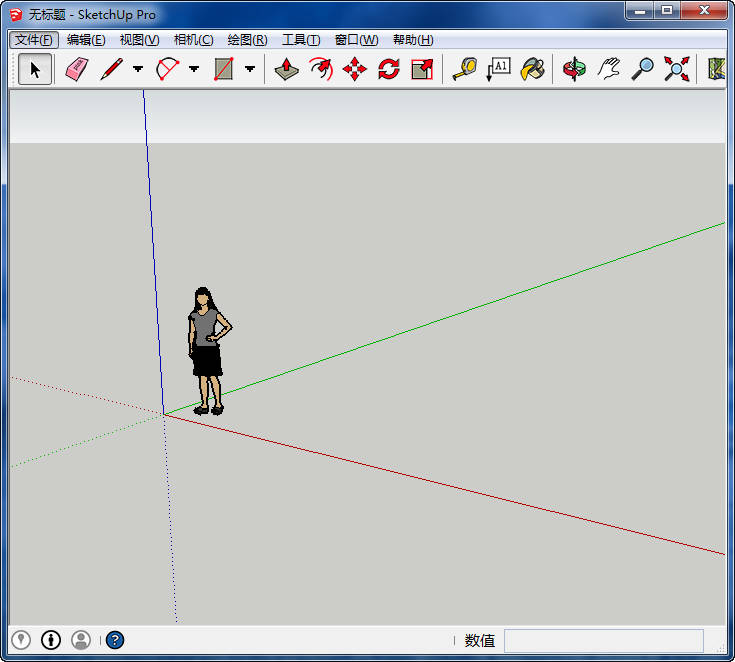Image resolution: width=735 pixels, height=662 pixels.
Task: Open the 相机(C) menu
Action: tap(193, 40)
